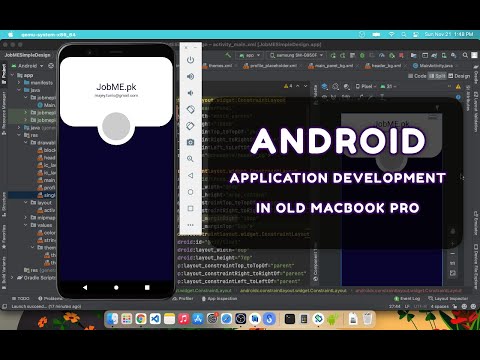Collapse the layout folder node
This screenshot has width=480, height=360.
26,202
